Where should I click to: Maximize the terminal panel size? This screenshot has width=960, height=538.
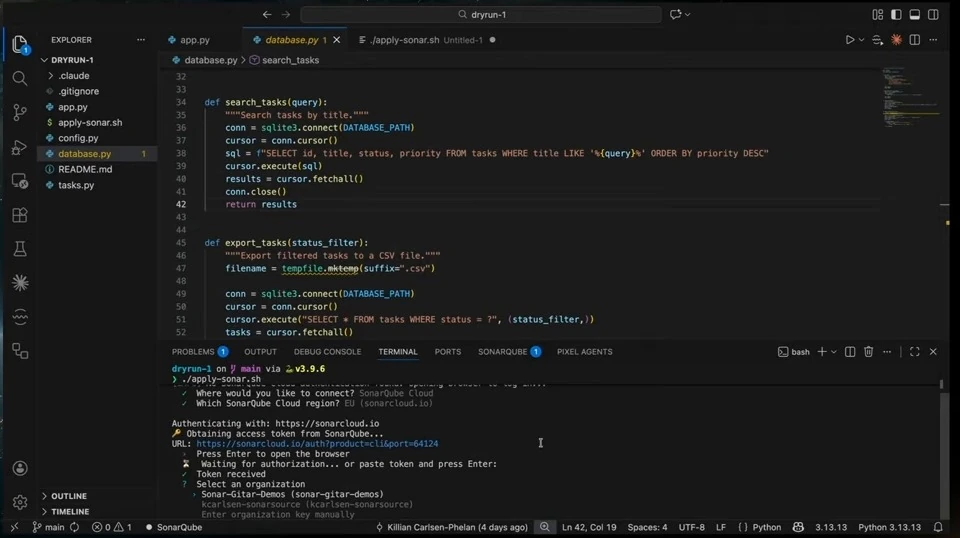915,352
